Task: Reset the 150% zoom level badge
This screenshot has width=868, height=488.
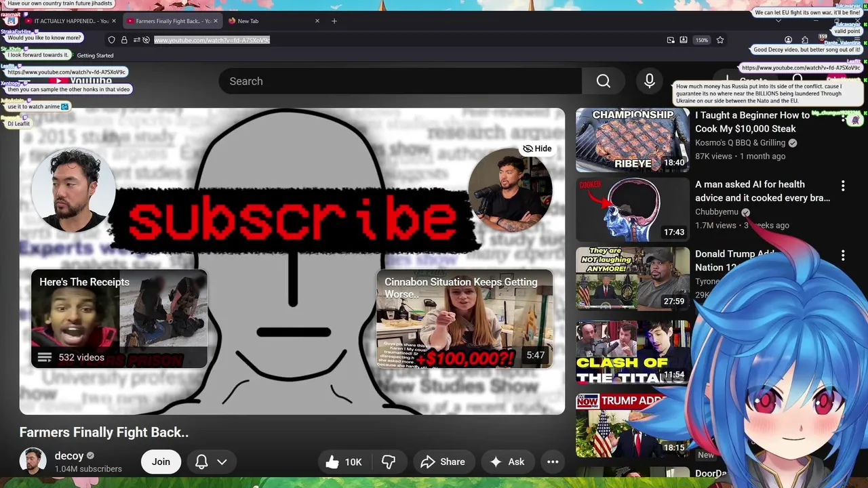Action: pyautogui.click(x=702, y=40)
